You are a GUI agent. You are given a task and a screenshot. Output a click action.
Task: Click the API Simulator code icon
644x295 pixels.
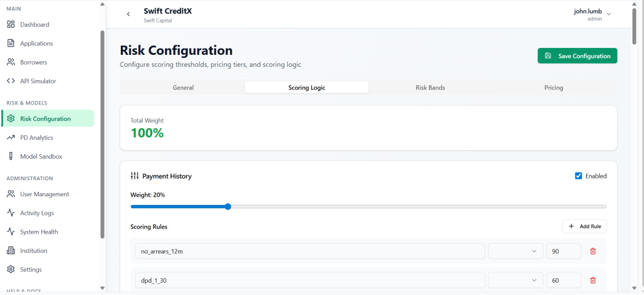pyautogui.click(x=11, y=81)
